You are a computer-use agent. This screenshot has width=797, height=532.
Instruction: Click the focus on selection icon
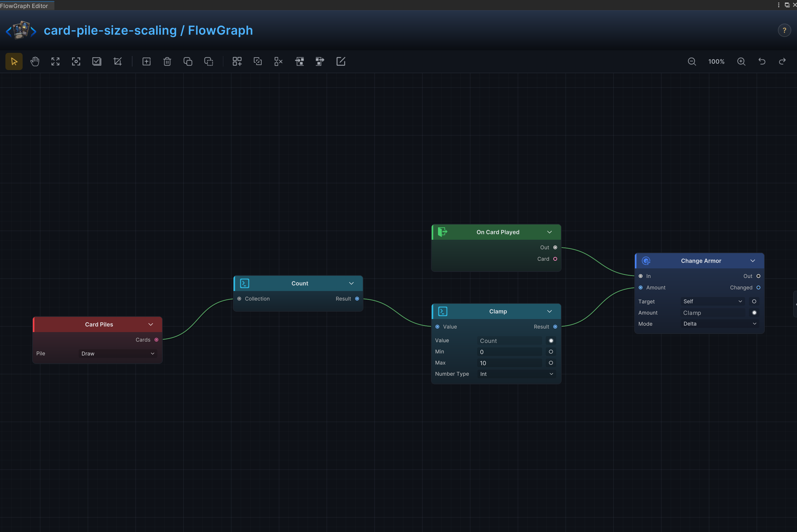coord(76,61)
